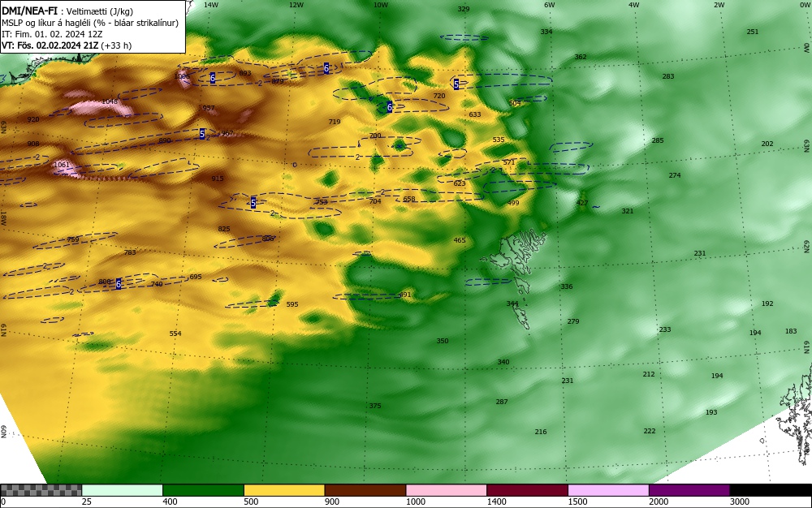Click the legend tick label '25'
This screenshot has width=812, height=508.
click(87, 502)
